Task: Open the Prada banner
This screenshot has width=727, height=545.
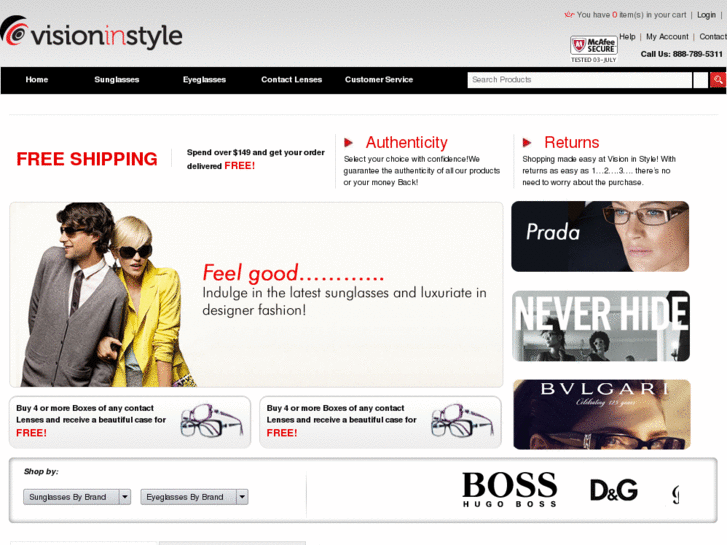Action: pos(600,236)
